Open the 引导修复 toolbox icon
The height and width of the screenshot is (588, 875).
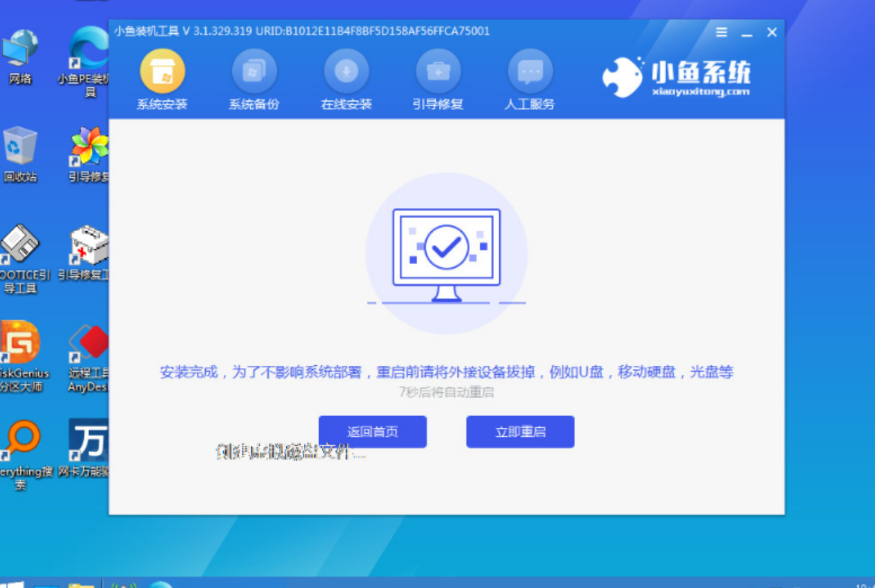pos(438,73)
